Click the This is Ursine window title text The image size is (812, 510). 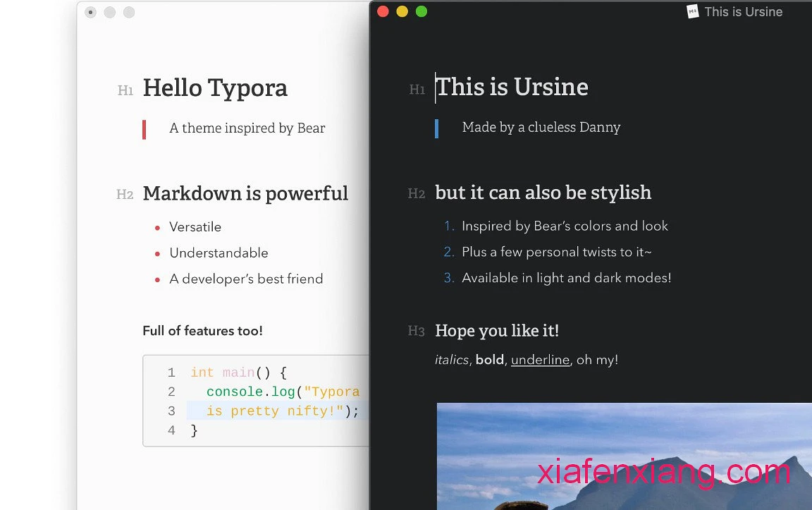[x=743, y=12]
